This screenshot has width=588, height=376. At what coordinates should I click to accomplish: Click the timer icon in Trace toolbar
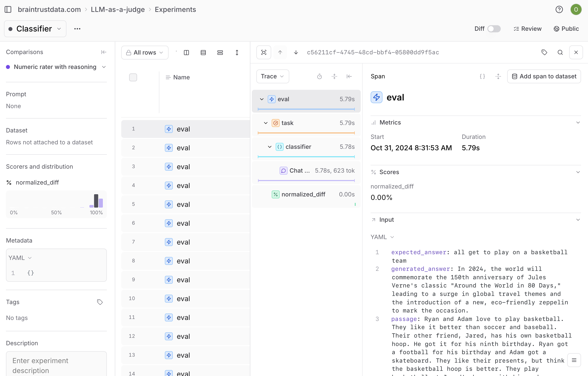tap(319, 76)
